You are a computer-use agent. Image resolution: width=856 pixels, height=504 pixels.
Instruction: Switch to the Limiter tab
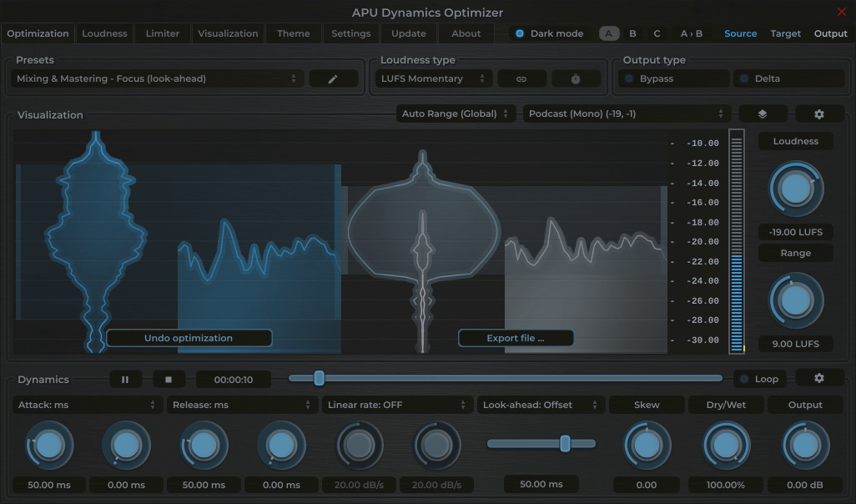click(162, 33)
